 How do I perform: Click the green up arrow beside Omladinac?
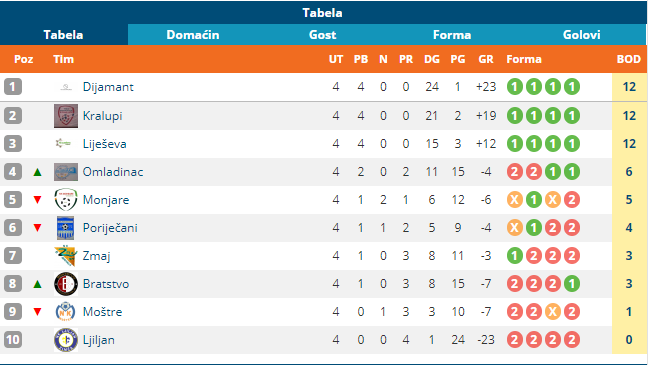pyautogui.click(x=38, y=172)
